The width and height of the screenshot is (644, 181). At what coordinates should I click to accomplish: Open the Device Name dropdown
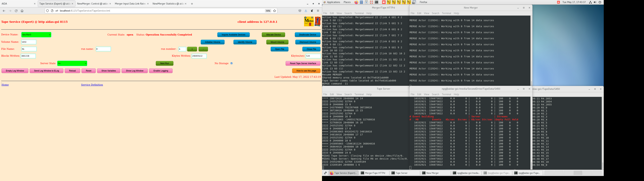36,35
